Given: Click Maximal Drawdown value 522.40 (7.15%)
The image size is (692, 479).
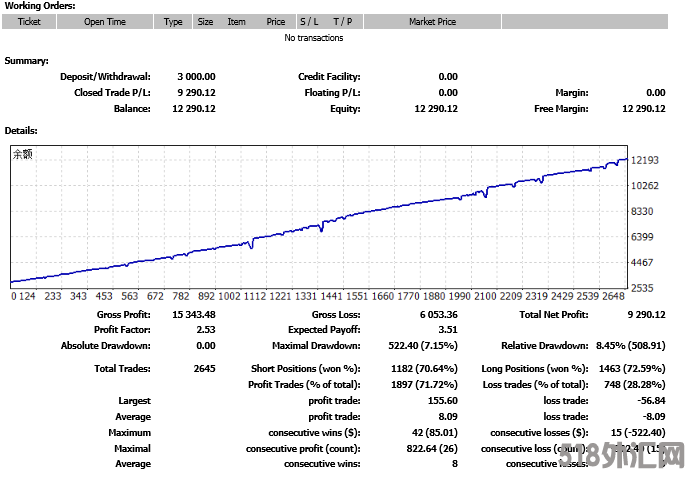Looking at the screenshot, I should [x=423, y=346].
